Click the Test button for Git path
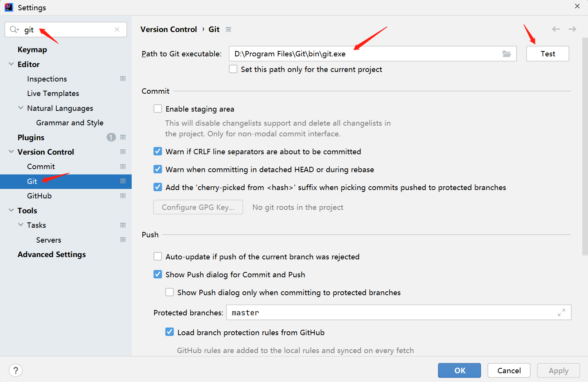This screenshot has width=588, height=382. click(547, 54)
